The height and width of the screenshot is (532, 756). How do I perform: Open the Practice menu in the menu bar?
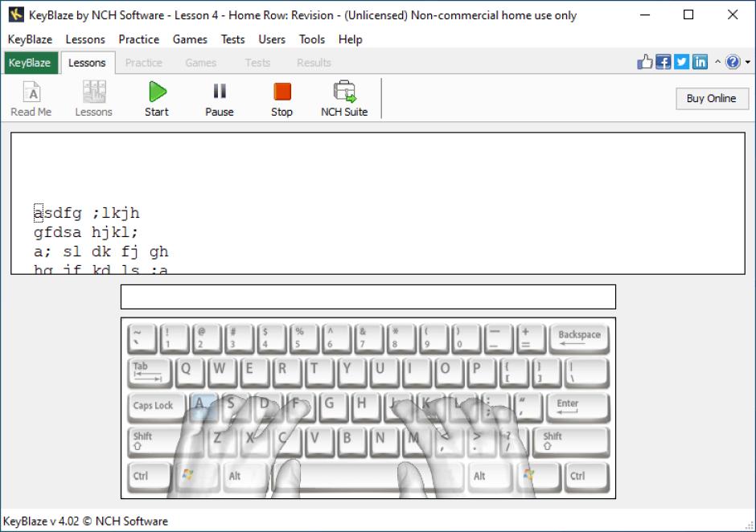(139, 39)
